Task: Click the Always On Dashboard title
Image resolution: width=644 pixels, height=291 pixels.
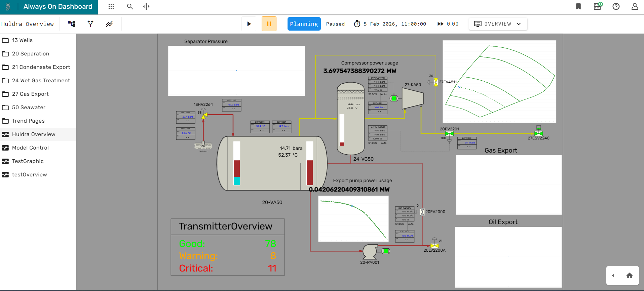Action: click(x=58, y=7)
